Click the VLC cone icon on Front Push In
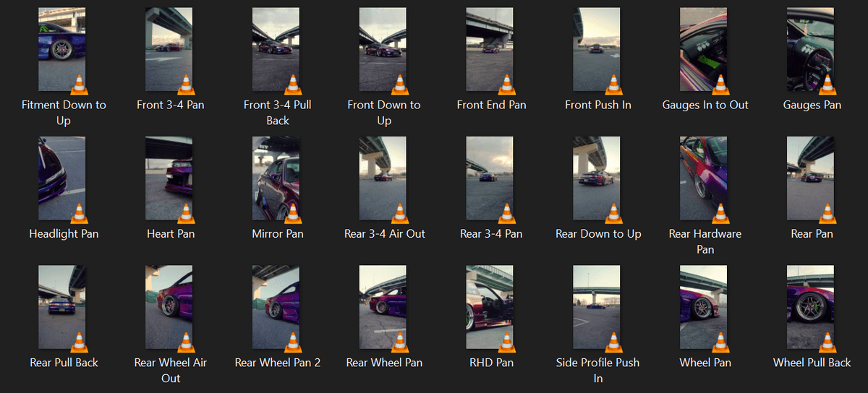The width and height of the screenshot is (868, 393). tap(614, 84)
